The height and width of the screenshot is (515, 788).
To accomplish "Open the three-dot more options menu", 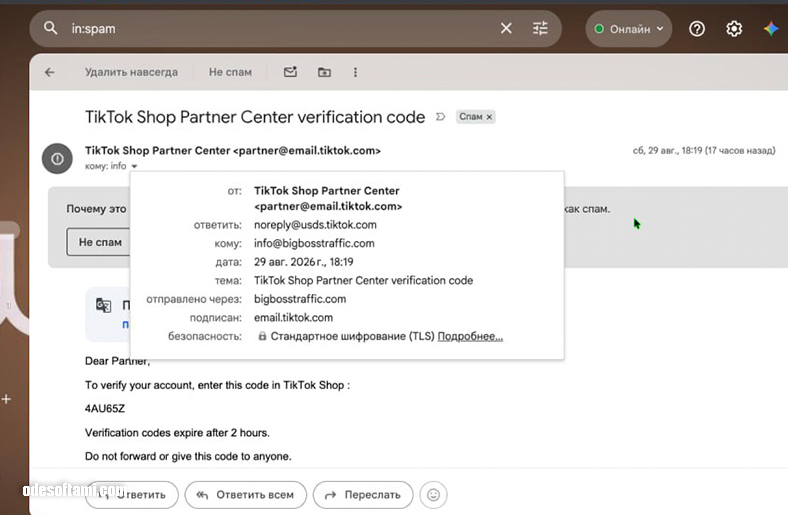I will [x=355, y=72].
